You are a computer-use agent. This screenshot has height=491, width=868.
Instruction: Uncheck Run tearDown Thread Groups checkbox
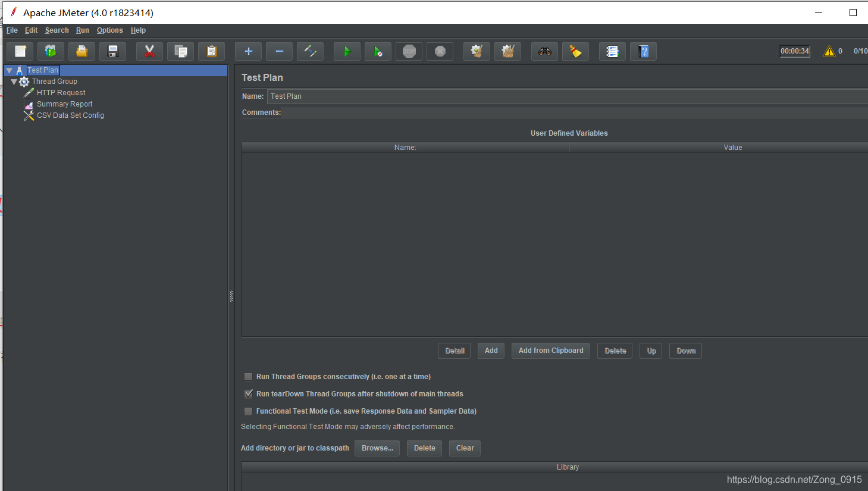click(x=249, y=394)
